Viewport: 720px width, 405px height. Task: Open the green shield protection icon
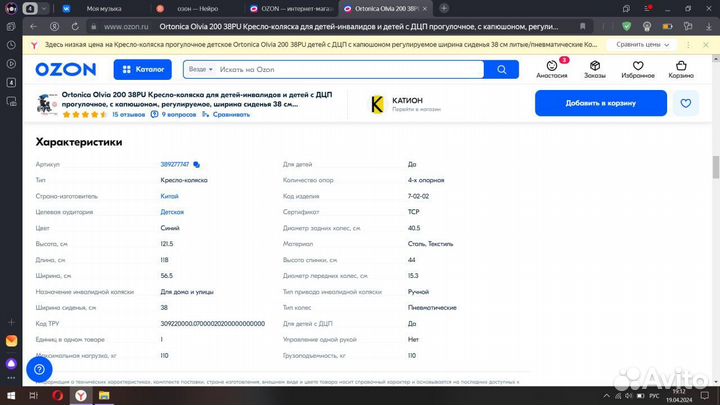point(626,27)
